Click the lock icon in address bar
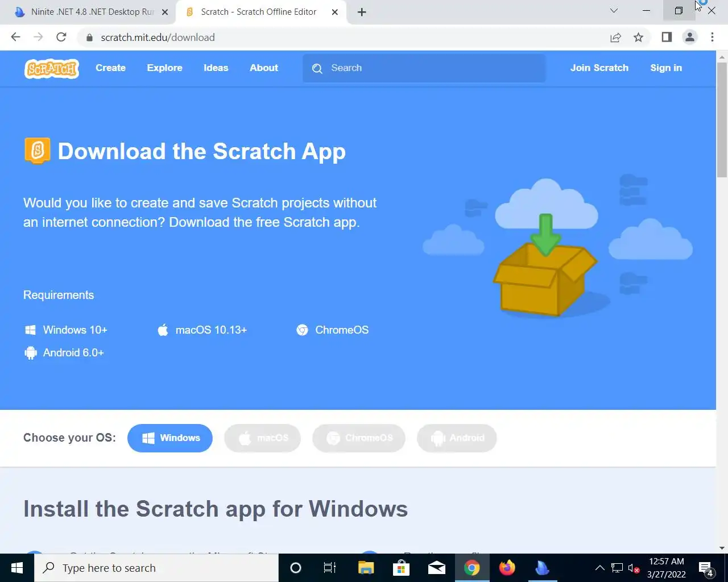 (89, 38)
